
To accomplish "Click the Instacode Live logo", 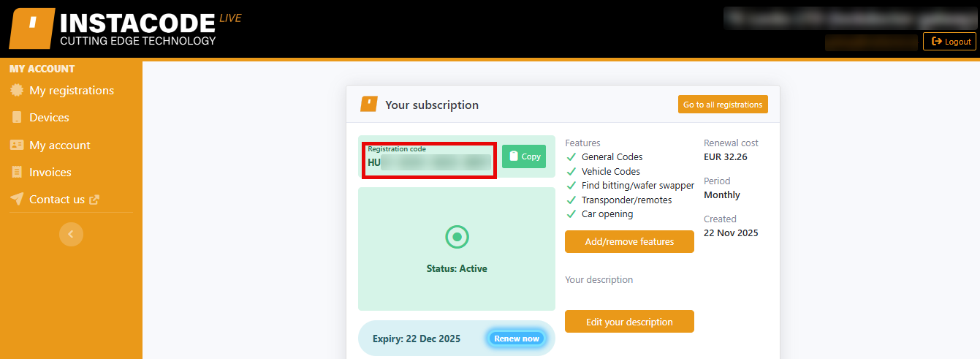I will (125, 29).
